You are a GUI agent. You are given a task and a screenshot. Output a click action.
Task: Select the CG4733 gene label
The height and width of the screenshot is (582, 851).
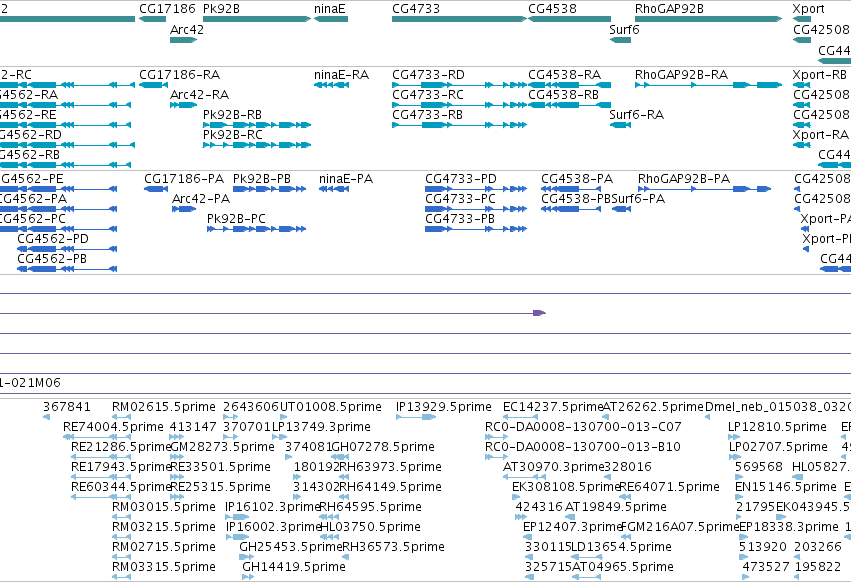point(416,9)
